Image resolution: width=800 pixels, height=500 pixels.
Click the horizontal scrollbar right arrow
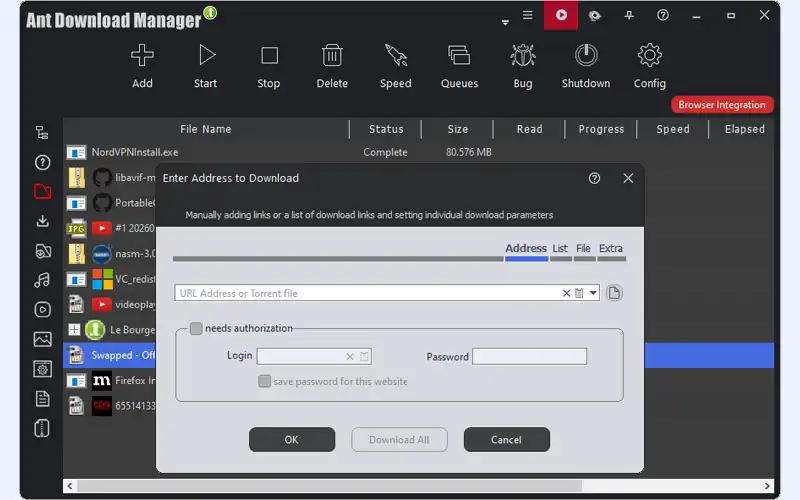pyautogui.click(x=767, y=486)
